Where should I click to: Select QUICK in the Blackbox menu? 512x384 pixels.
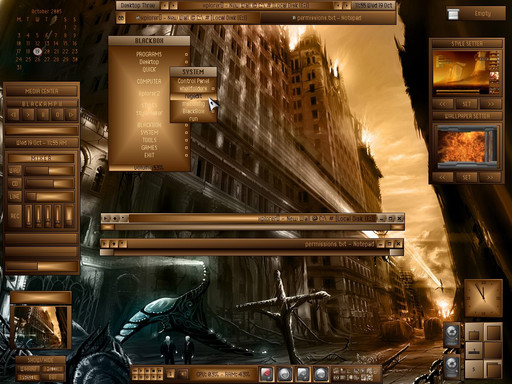[149, 70]
